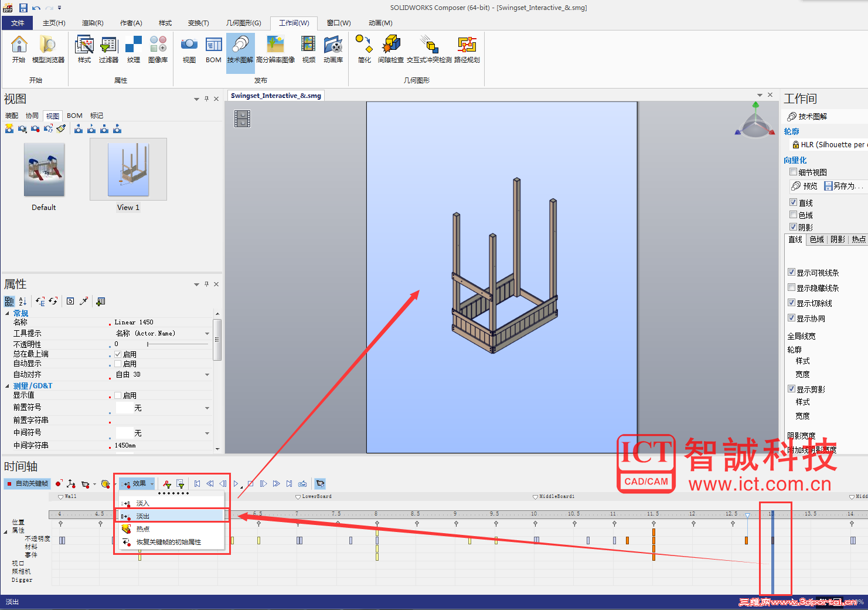
Task: Toggle the 显示可视线条 checkbox
Action: coord(791,272)
